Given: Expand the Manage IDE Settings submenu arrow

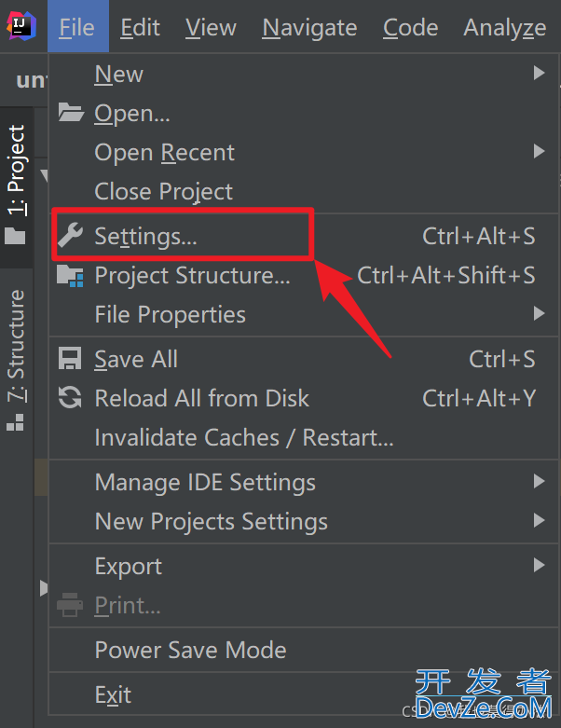Looking at the screenshot, I should (539, 481).
